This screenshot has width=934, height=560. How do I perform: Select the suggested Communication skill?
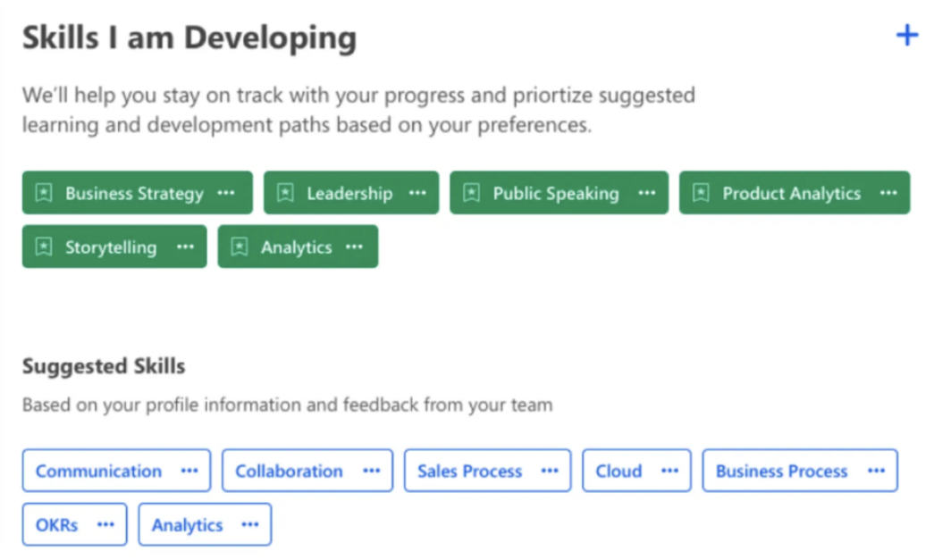click(x=98, y=471)
